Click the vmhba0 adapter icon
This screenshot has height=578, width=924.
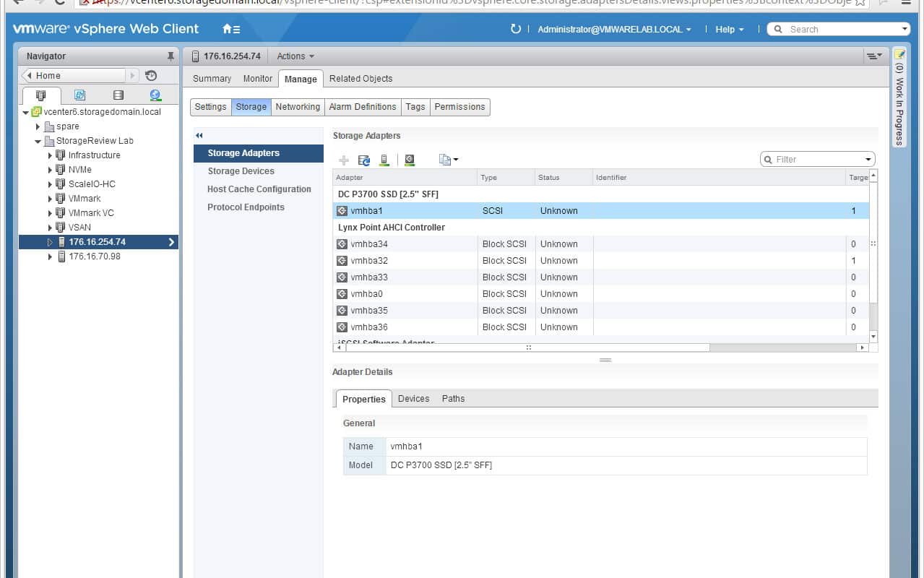[x=342, y=294]
